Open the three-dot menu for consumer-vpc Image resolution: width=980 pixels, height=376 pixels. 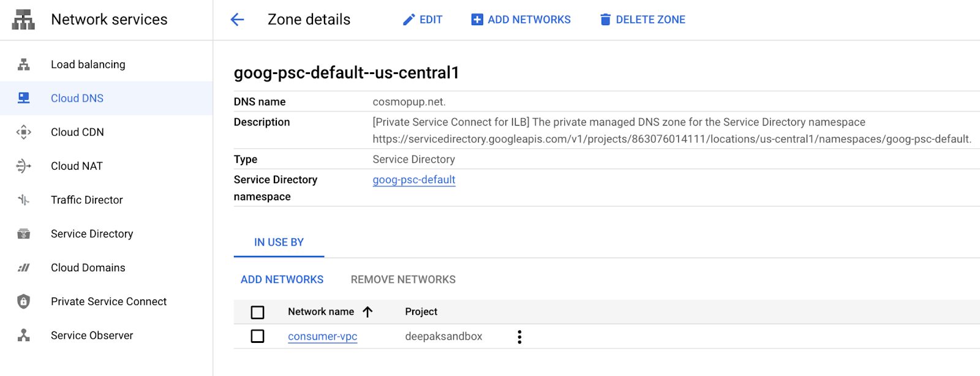tap(519, 337)
